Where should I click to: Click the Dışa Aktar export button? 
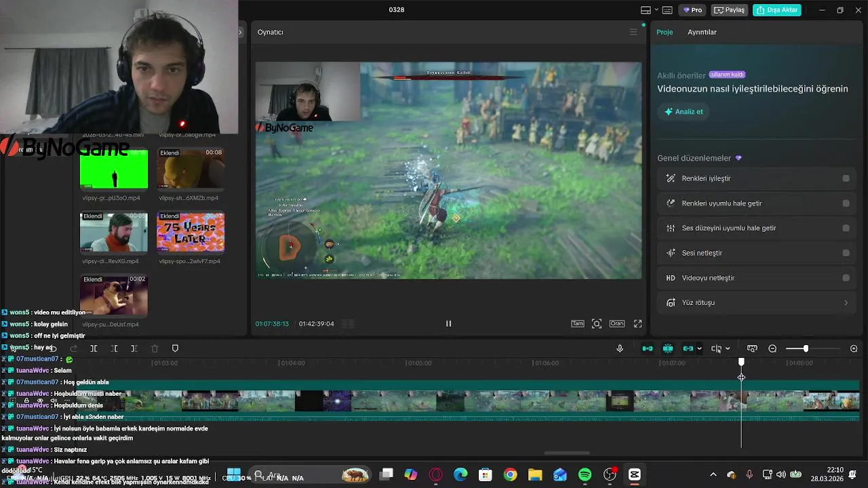pos(777,10)
